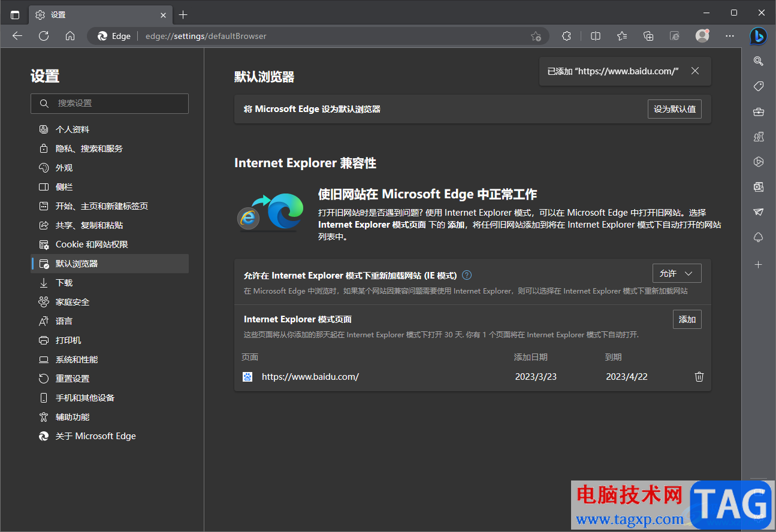Viewport: 776px width, 532px height.
Task: Click the 到期 column header
Action: pyautogui.click(x=614, y=357)
